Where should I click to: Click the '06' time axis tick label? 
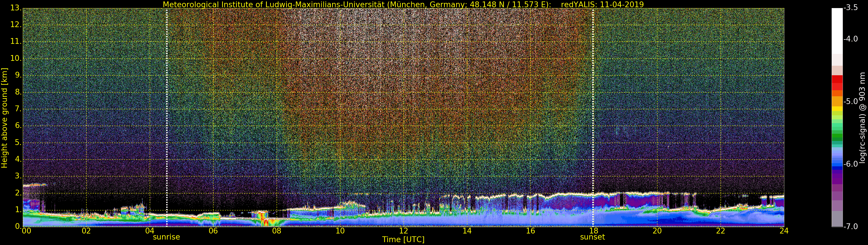point(213,231)
